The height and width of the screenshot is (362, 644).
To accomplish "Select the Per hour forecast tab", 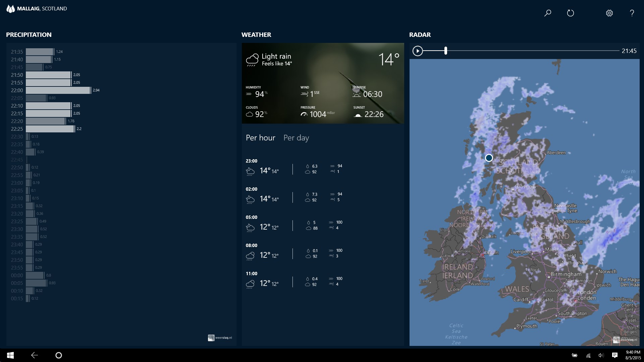I will (261, 138).
